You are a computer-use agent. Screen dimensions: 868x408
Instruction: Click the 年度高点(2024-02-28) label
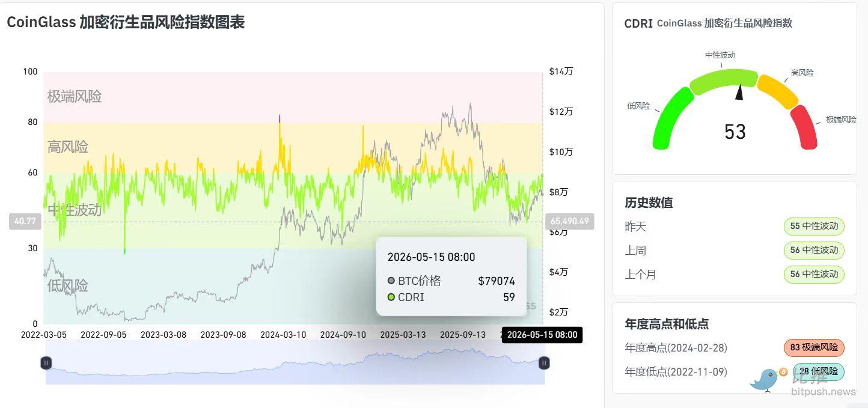(676, 348)
